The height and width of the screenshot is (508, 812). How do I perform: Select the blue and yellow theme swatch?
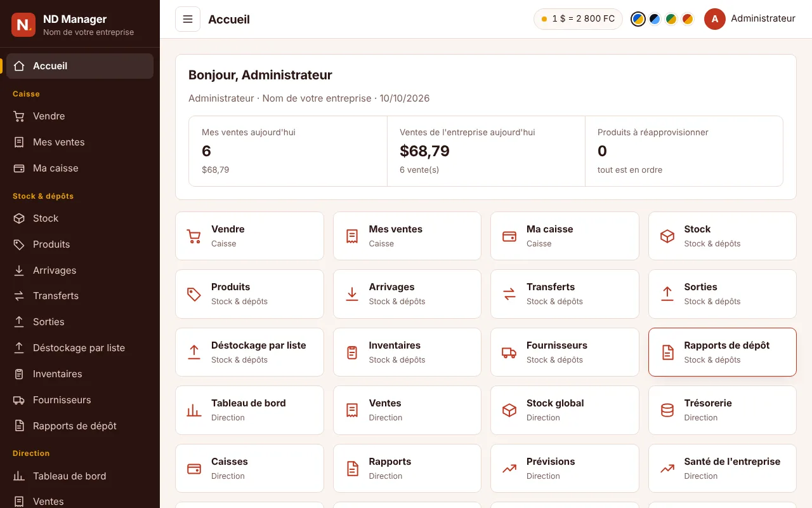(638, 19)
